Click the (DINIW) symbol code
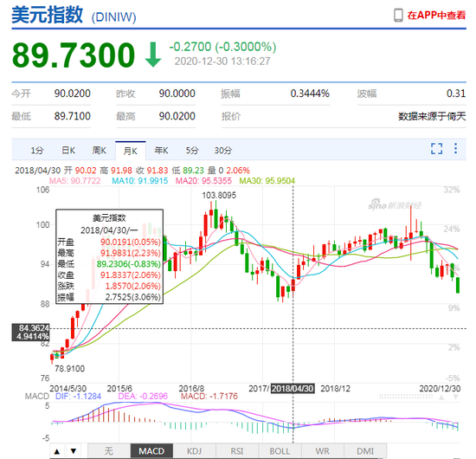Viewport: 476px width, 459px height. [x=114, y=17]
